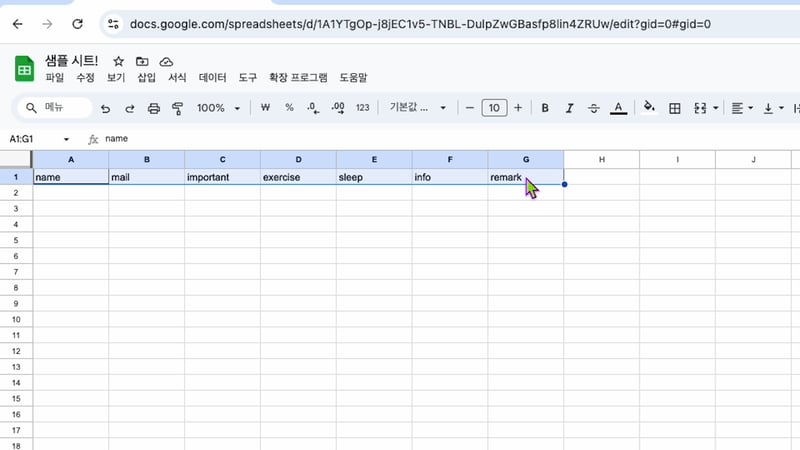Open the Google Sheets home icon
This screenshot has width=800, height=450.
(x=24, y=69)
